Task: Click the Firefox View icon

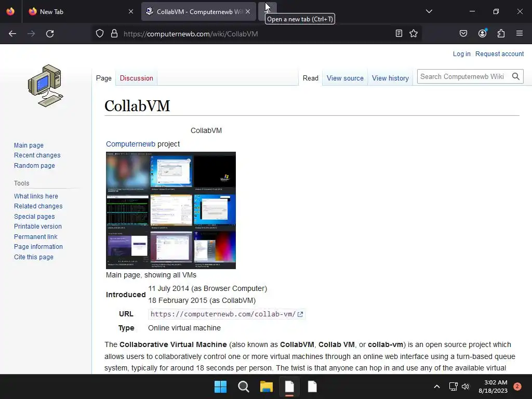Action: pos(10,11)
